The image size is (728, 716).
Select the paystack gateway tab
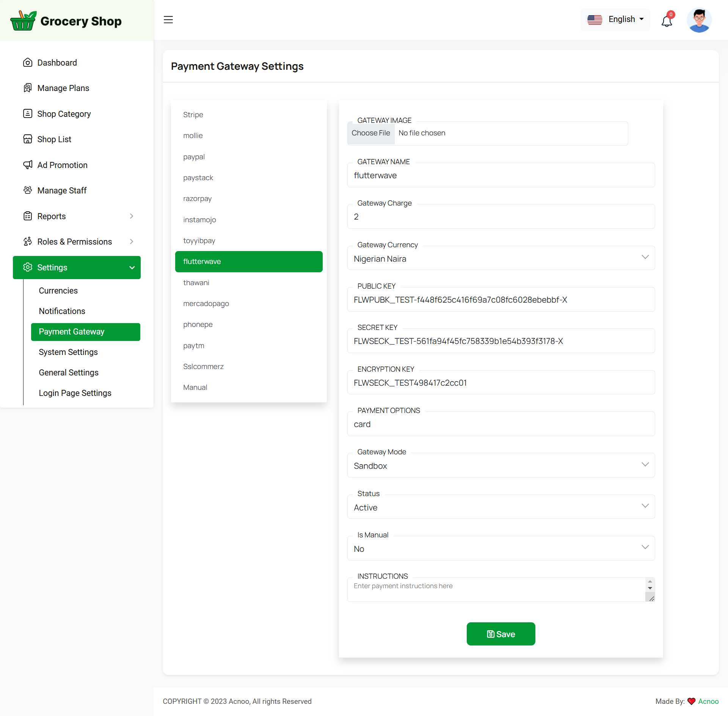198,177
